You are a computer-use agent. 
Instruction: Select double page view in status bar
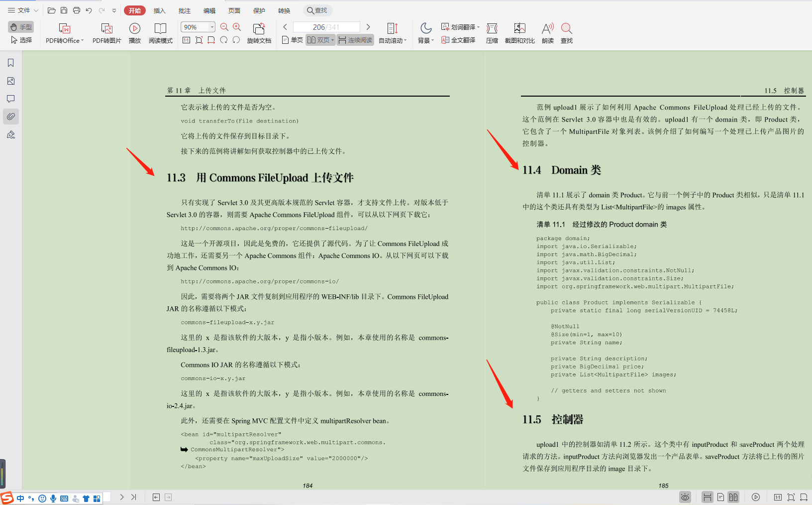click(x=733, y=497)
